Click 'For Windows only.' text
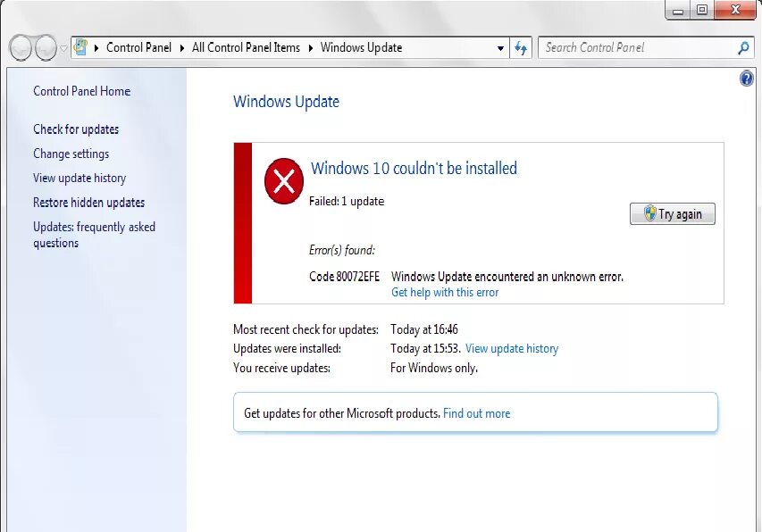The image size is (762, 532). [434, 368]
